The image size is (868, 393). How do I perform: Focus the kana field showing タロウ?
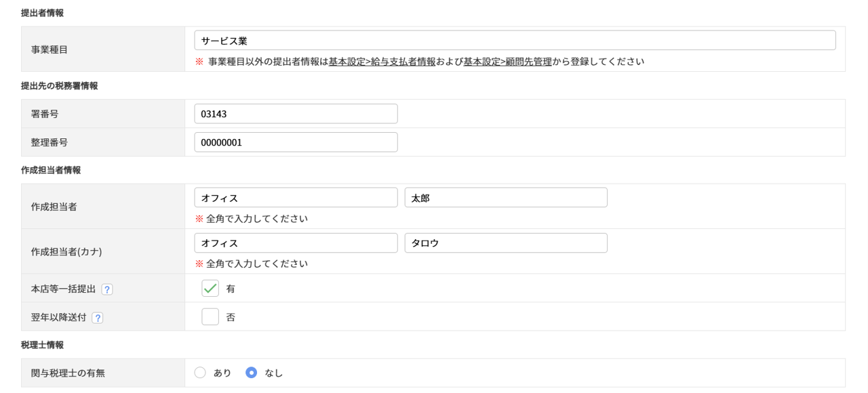506,243
